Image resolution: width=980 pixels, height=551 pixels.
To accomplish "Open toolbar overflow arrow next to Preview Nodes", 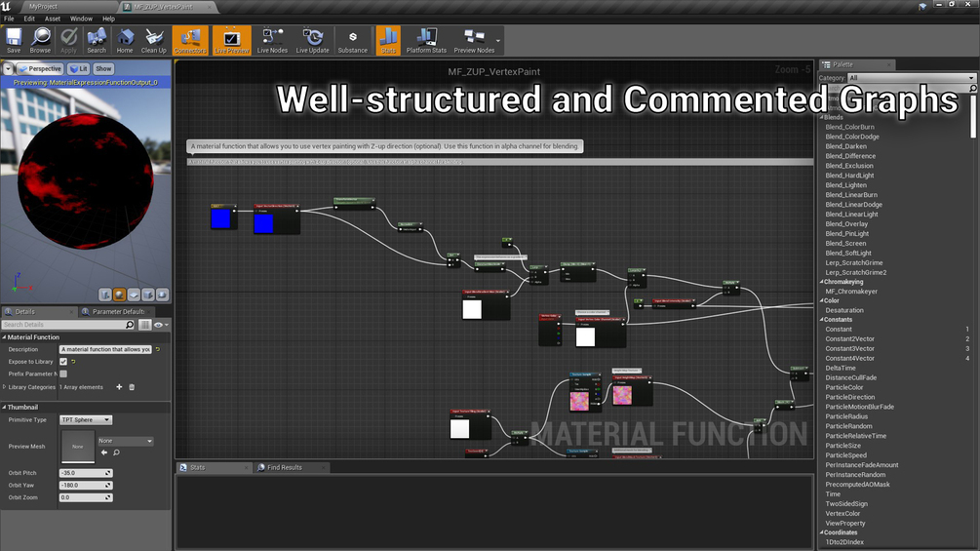I will [498, 41].
